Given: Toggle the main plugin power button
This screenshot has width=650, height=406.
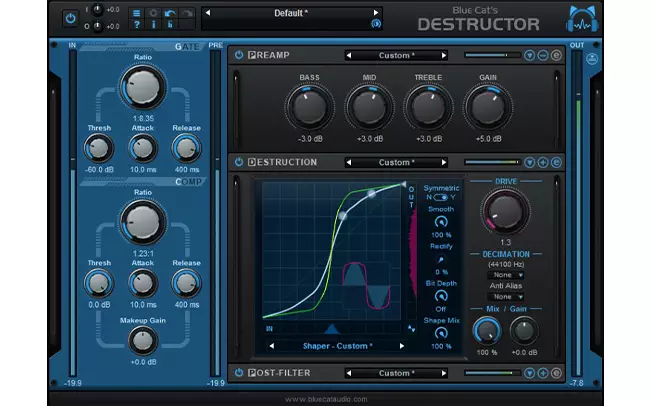Looking at the screenshot, I should pos(70,19).
